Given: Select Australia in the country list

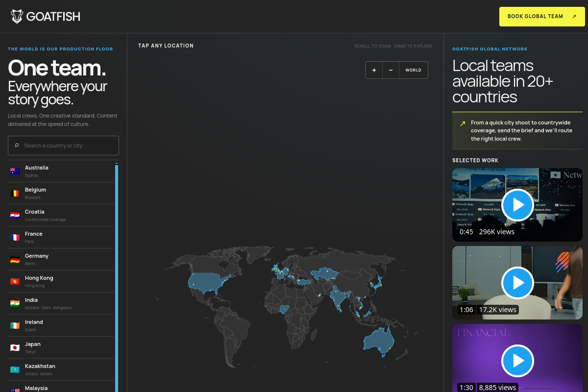Looking at the screenshot, I should click(61, 171).
